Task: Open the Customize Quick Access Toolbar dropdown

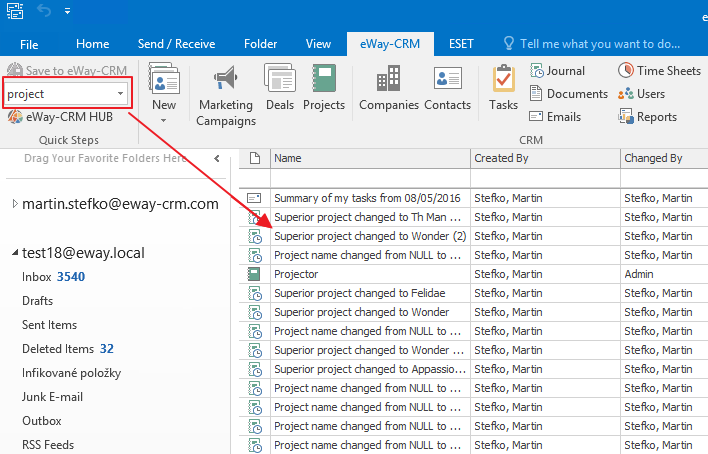Action: coord(67,11)
